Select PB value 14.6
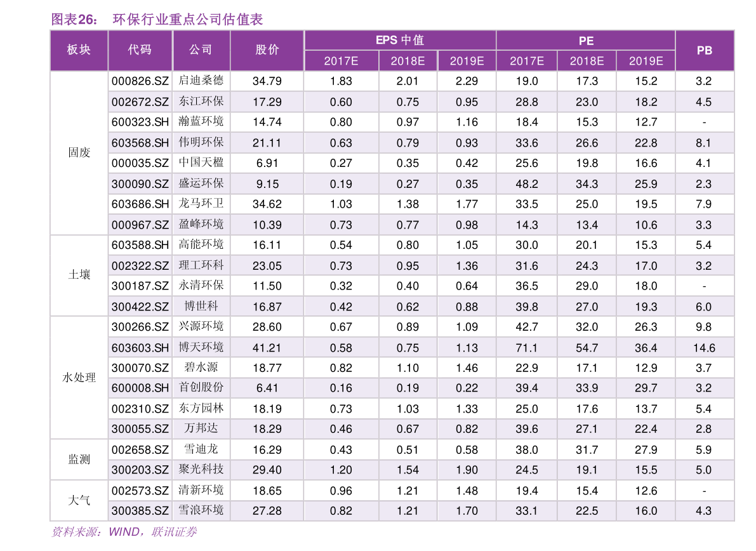Screen dimensions: 756x551 pyautogui.click(x=704, y=348)
